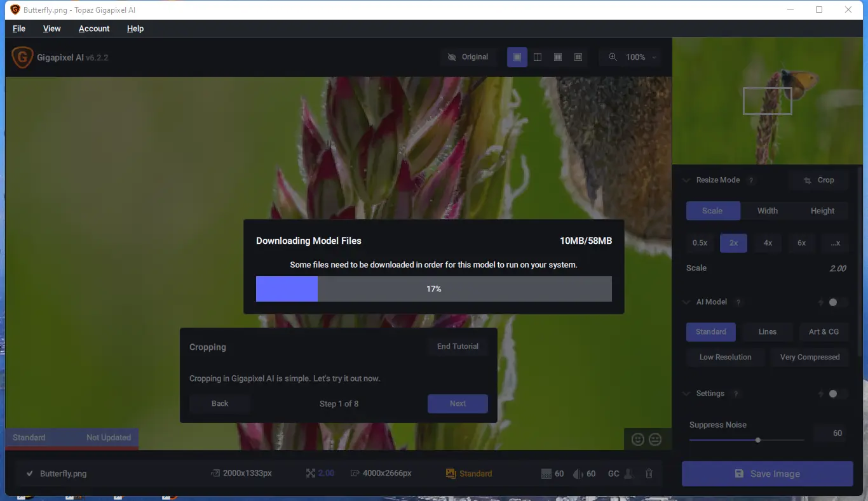Screen dimensions: 868x501
Task: Open the Help menu
Action: coord(135,29)
